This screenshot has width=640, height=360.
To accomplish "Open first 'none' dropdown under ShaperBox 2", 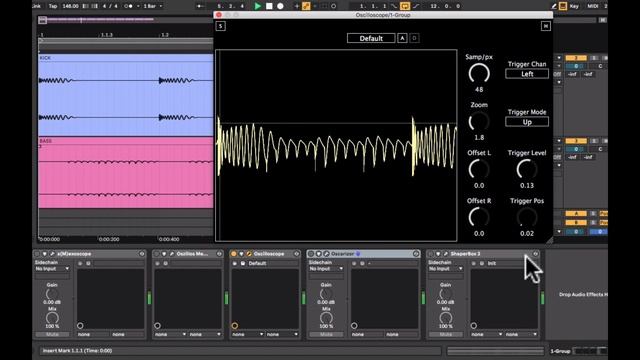I will click(x=487, y=334).
